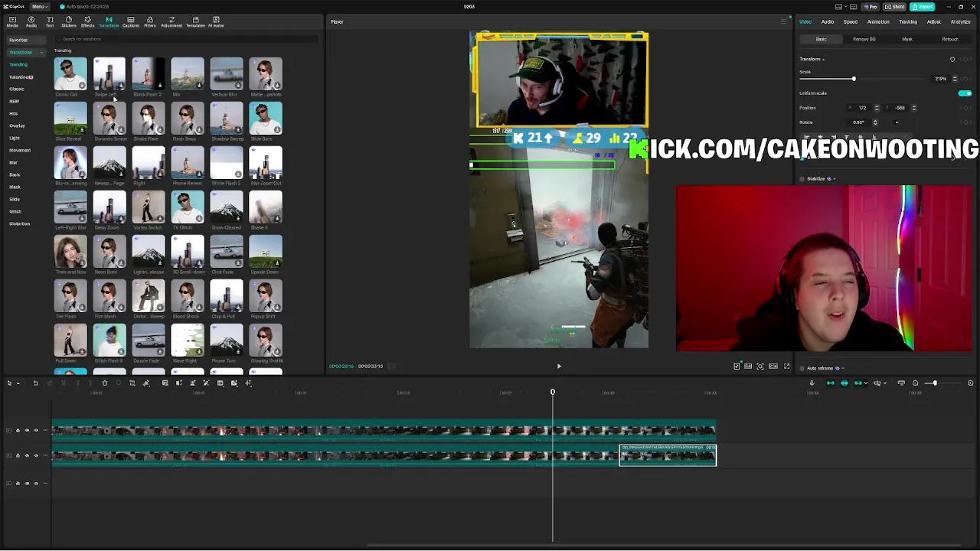Screen dimensions: 980x551
Task: Toggle visibility eye on second video track
Action: click(x=27, y=455)
